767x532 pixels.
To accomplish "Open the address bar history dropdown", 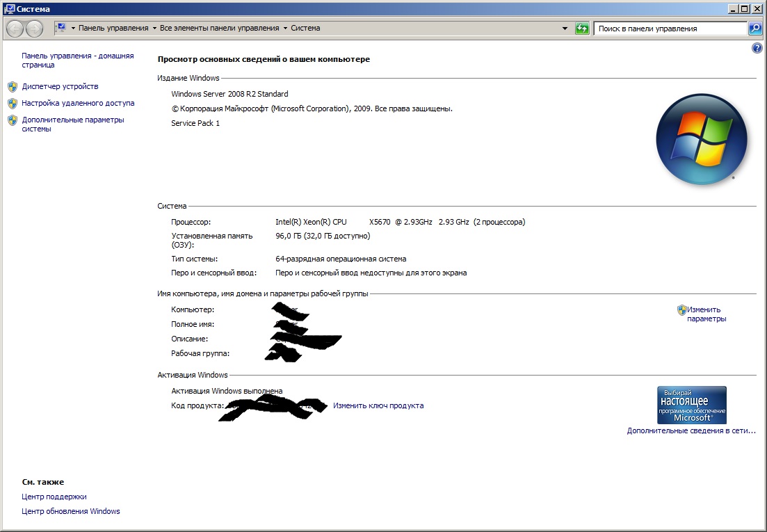I will tap(565, 29).
